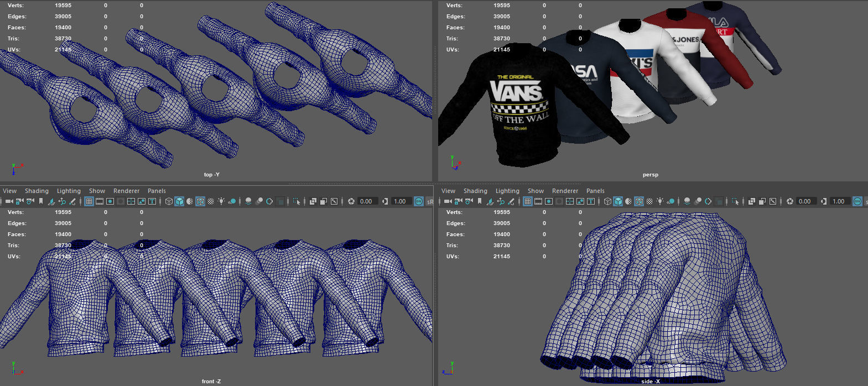Toggle Textured checker icon in front panel
868x386 pixels.
pyautogui.click(x=211, y=201)
